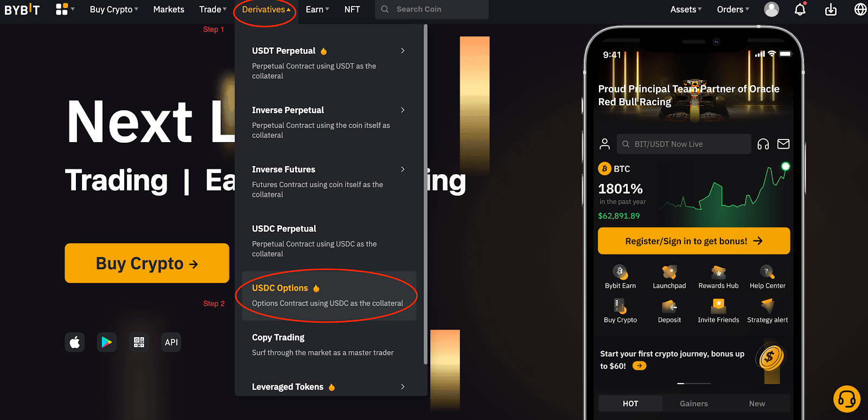Click the Apple App Store icon
The image size is (868, 420).
point(75,342)
